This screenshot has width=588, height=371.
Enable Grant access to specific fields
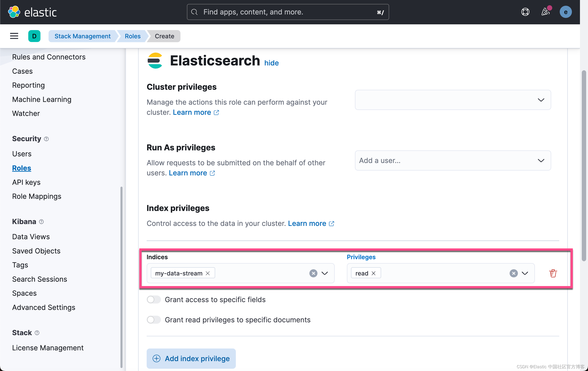tap(154, 300)
